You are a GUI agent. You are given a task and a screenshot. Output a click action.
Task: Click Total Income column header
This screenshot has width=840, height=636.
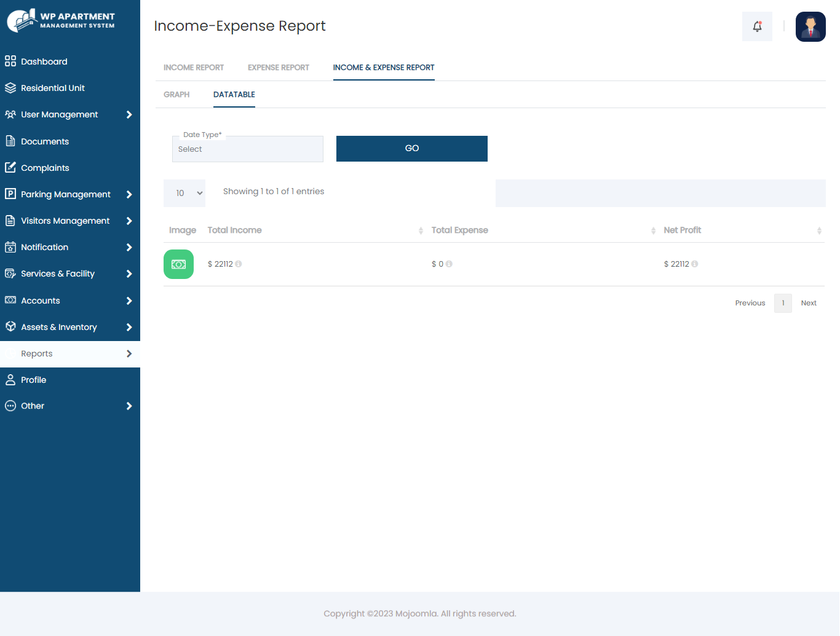(234, 230)
